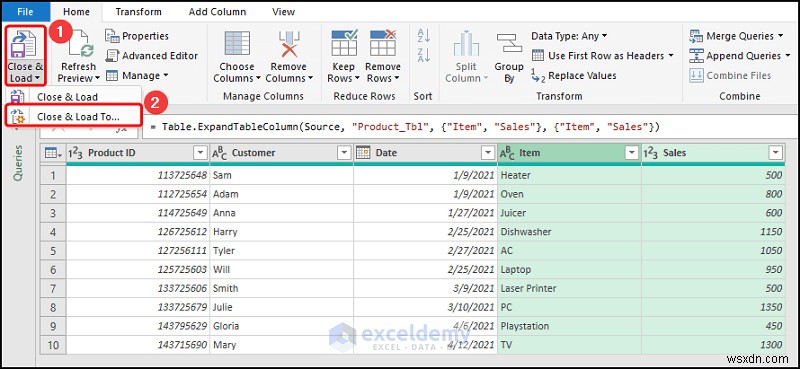
Task: Choose Close & Load To... menu item
Action: [x=73, y=116]
